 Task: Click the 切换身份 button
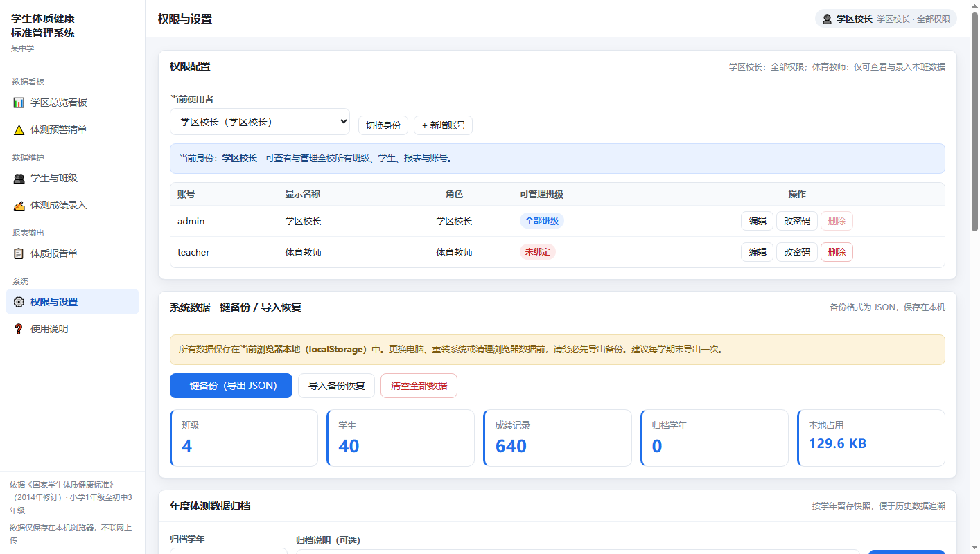[x=383, y=125]
